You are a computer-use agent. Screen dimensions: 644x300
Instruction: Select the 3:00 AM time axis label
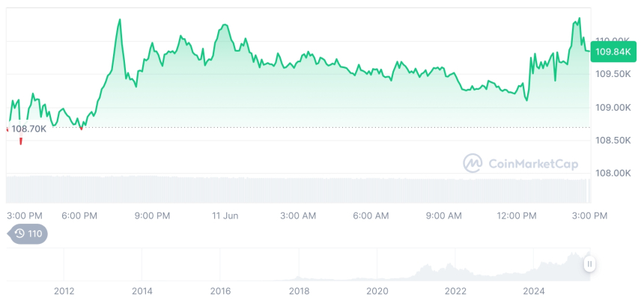(x=298, y=215)
